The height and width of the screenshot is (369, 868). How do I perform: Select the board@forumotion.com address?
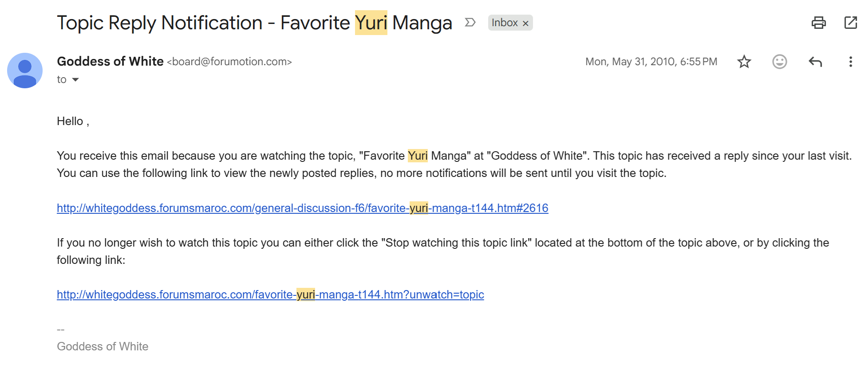coord(229,62)
